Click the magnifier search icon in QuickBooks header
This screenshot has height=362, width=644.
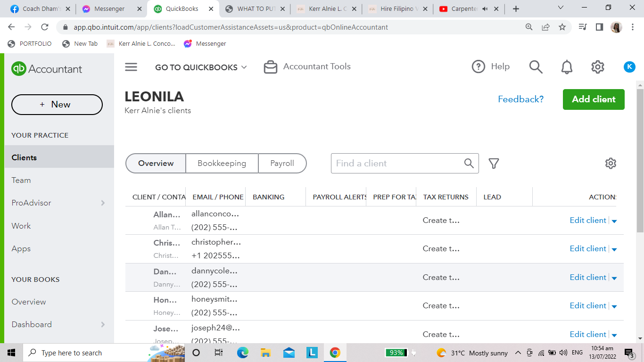click(x=536, y=67)
